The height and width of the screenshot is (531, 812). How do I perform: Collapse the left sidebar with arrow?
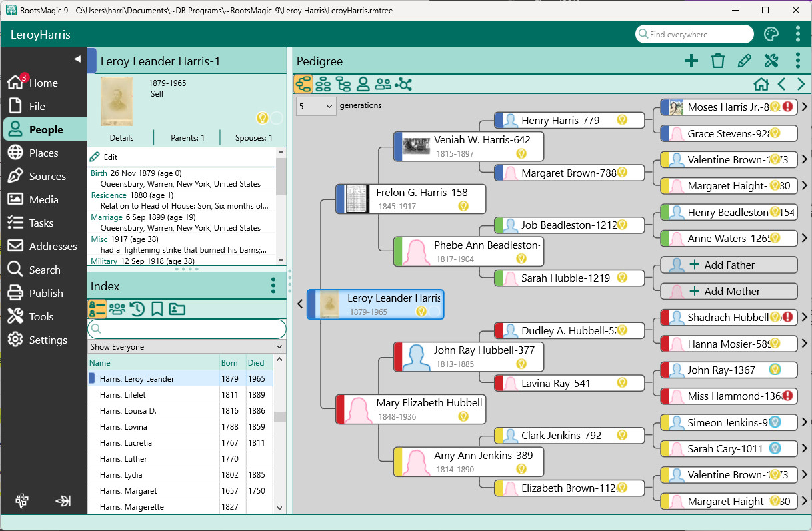click(x=77, y=59)
